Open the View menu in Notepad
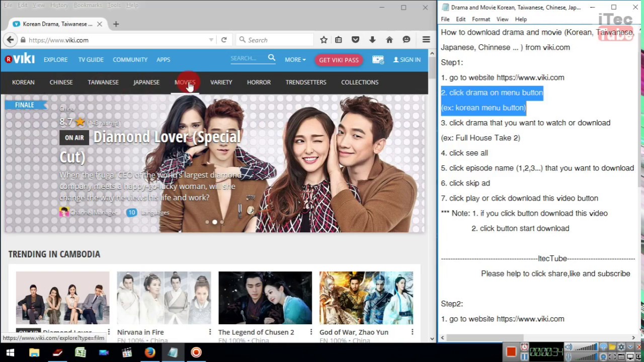This screenshot has width=644, height=362. tap(502, 19)
